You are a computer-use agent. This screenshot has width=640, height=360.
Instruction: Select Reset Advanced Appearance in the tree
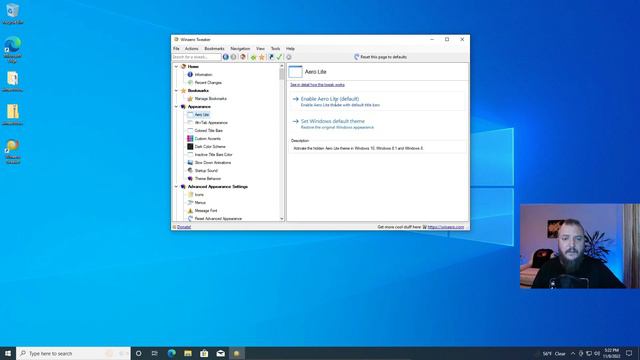point(218,219)
